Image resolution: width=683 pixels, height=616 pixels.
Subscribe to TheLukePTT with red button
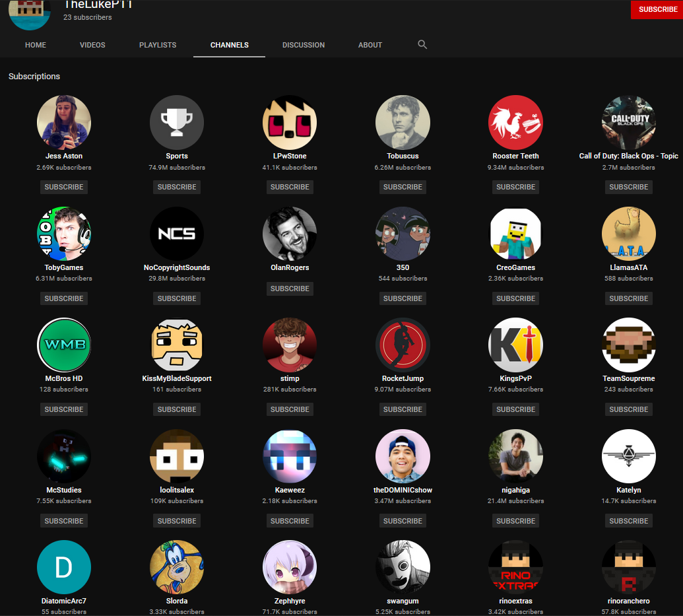click(657, 10)
